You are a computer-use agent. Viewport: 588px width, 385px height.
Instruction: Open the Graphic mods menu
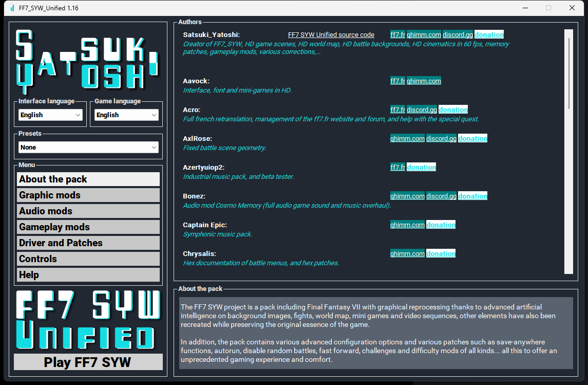point(88,195)
